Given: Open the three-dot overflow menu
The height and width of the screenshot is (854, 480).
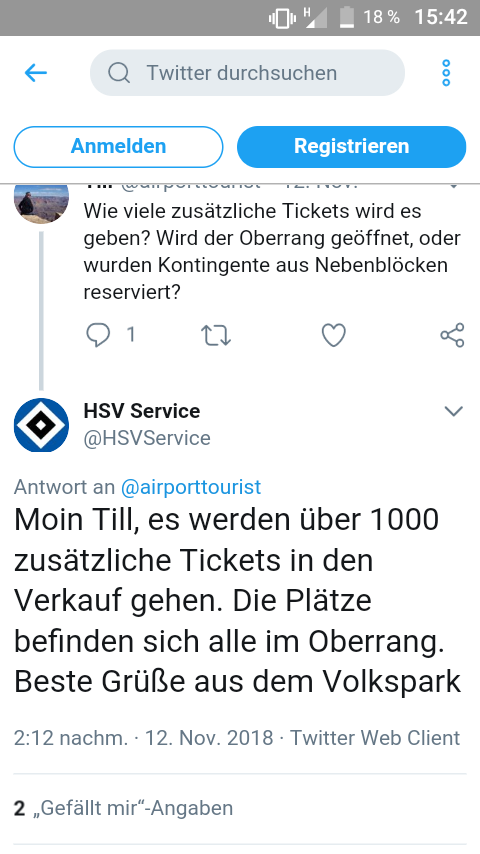Looking at the screenshot, I should (446, 73).
